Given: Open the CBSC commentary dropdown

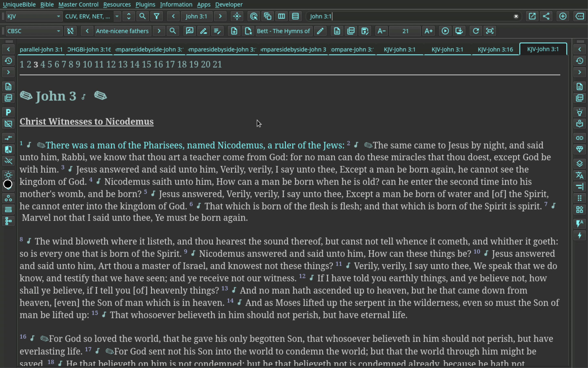Looking at the screenshot, I should (34, 31).
